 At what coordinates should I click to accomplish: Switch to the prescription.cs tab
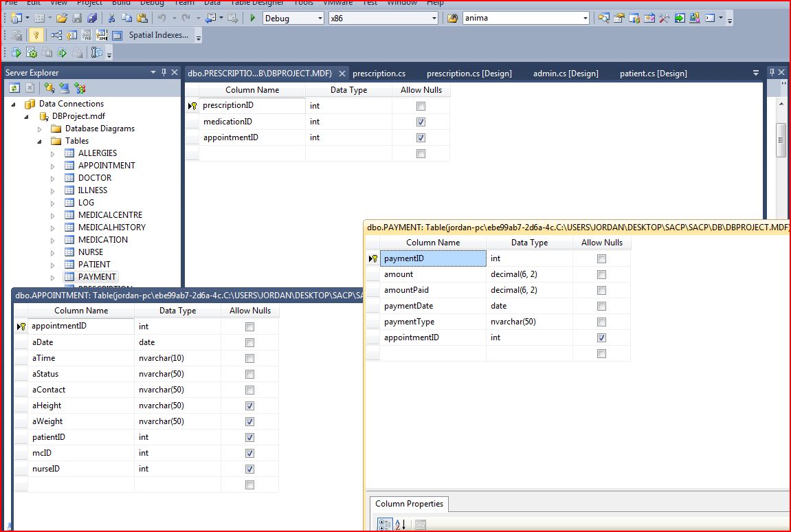coord(379,74)
